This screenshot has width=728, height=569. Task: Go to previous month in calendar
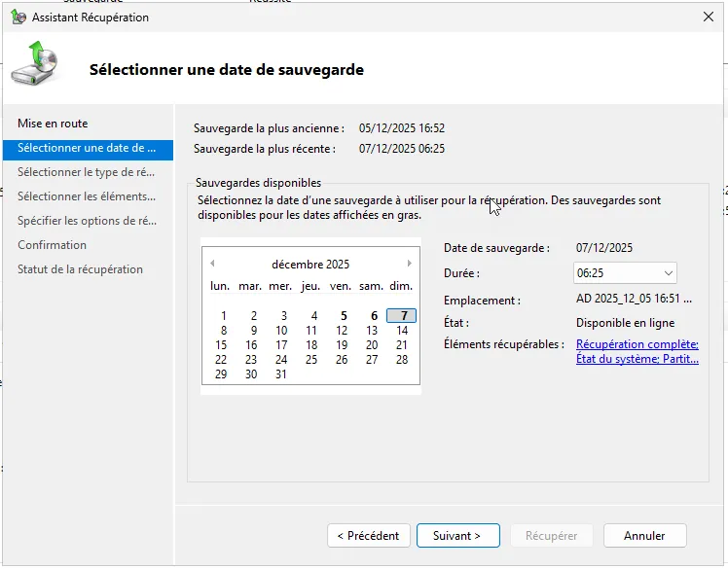[x=212, y=264]
